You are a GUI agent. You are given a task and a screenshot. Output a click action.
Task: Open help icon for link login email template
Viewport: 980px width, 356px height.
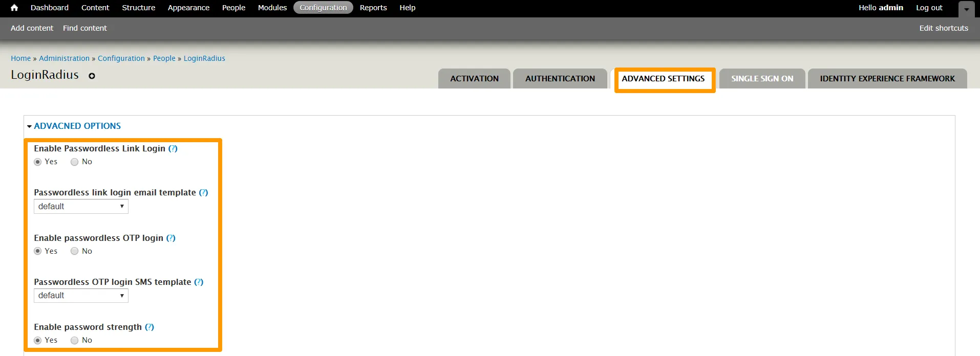203,192
